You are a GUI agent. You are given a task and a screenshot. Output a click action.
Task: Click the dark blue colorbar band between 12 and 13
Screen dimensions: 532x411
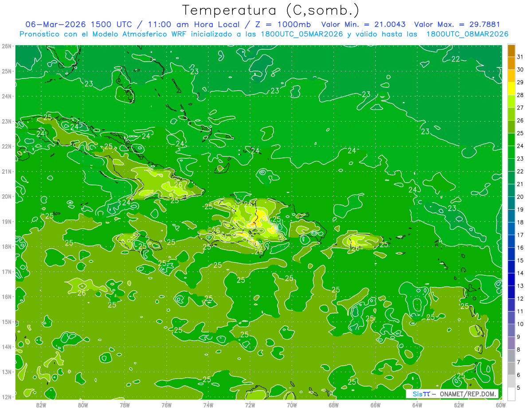(511, 292)
